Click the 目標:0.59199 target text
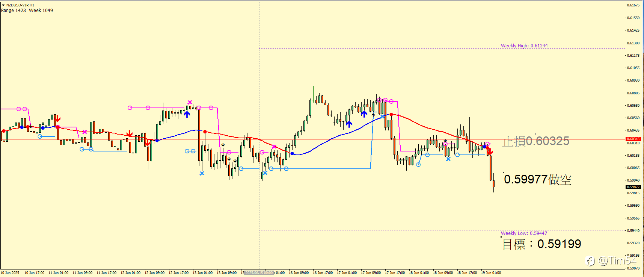This screenshot has width=644, height=277. 542,244
